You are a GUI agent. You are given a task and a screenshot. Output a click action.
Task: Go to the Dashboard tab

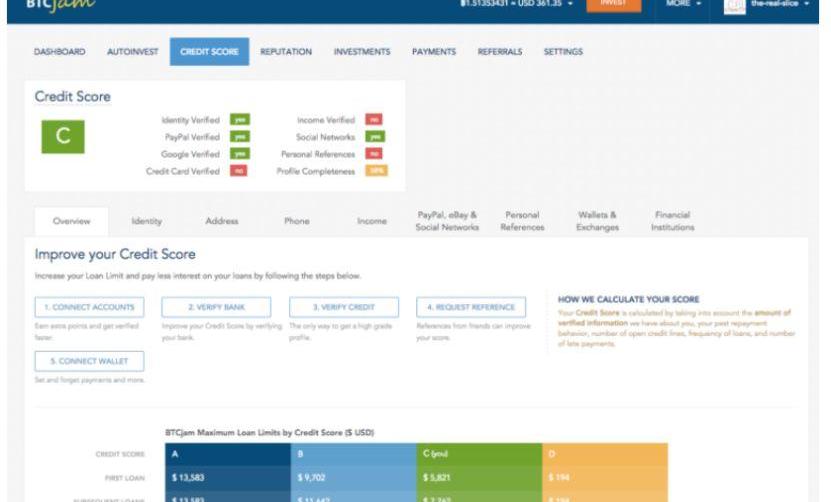tap(60, 51)
